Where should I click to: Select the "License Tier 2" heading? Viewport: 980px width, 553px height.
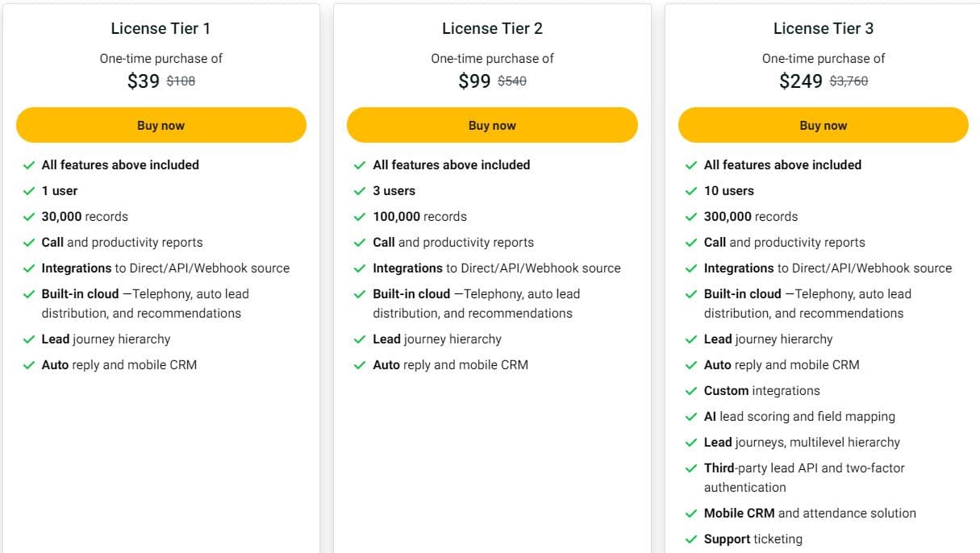point(492,28)
